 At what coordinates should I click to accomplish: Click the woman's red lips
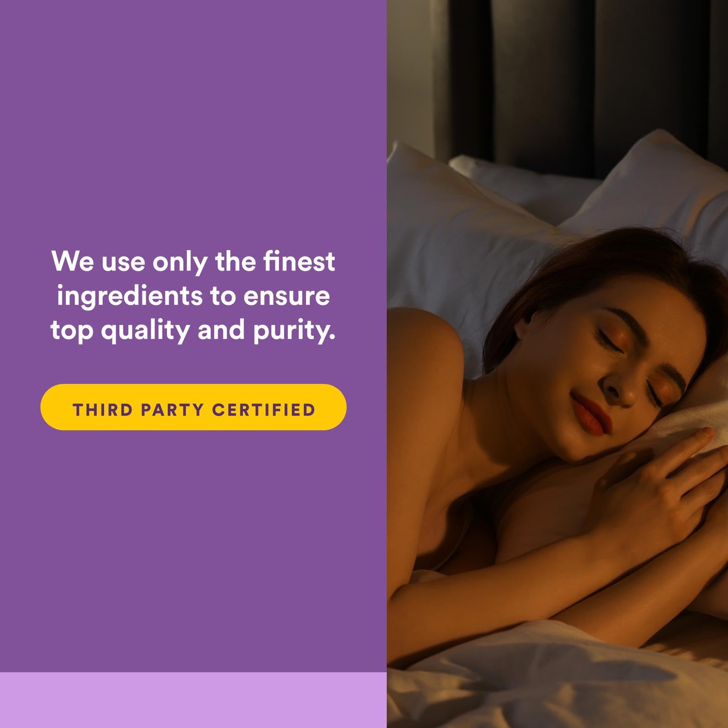click(x=592, y=414)
